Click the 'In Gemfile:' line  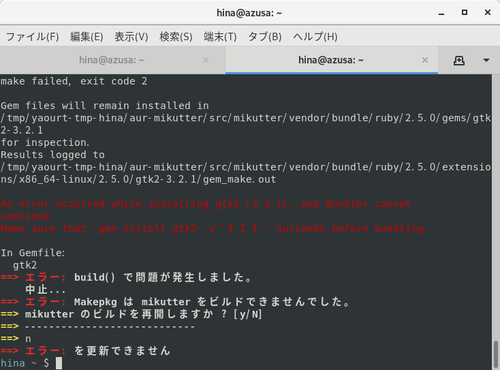click(x=33, y=253)
